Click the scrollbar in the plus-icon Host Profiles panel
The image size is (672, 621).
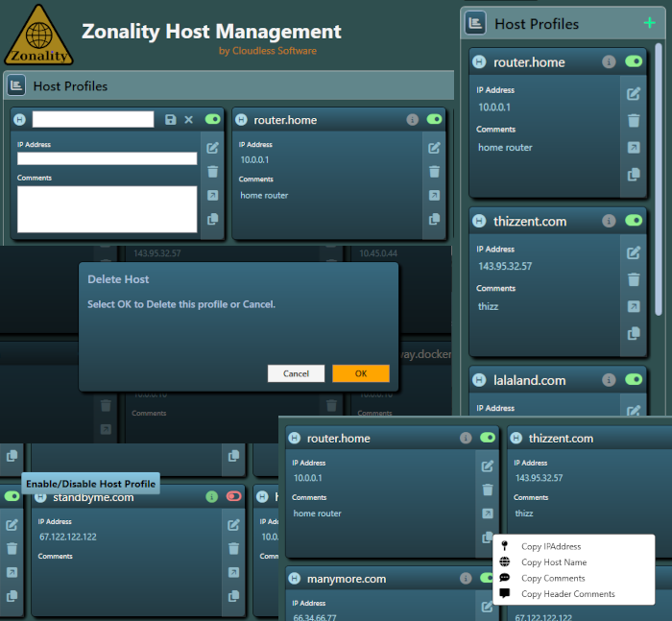pos(659,179)
